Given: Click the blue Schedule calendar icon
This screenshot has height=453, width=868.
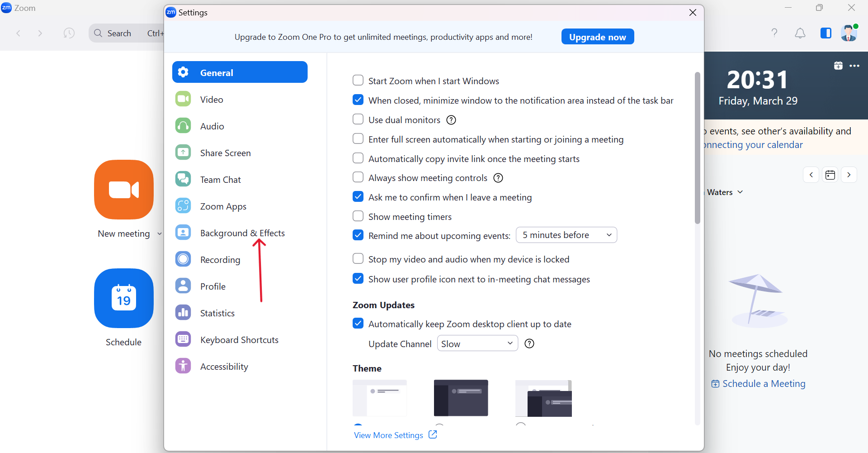Looking at the screenshot, I should coord(124,298).
